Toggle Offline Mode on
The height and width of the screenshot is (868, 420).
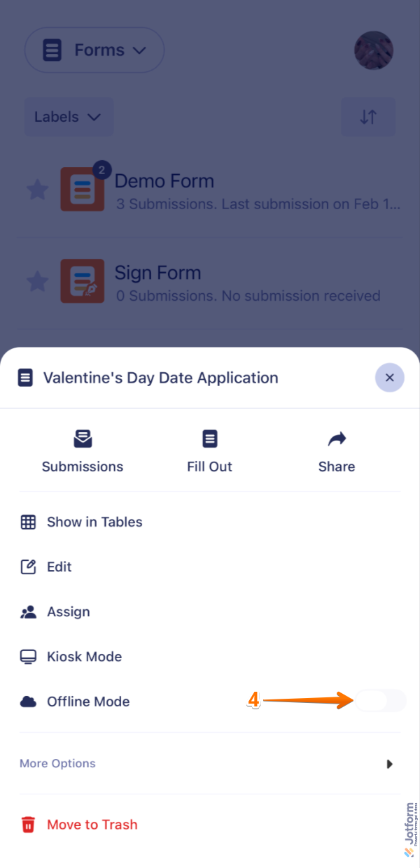[x=380, y=701]
